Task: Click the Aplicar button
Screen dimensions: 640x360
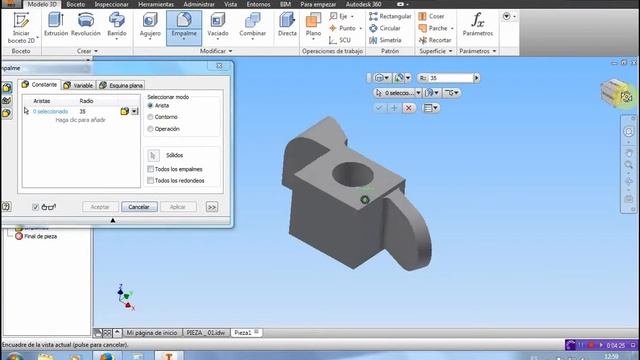Action: (x=178, y=207)
